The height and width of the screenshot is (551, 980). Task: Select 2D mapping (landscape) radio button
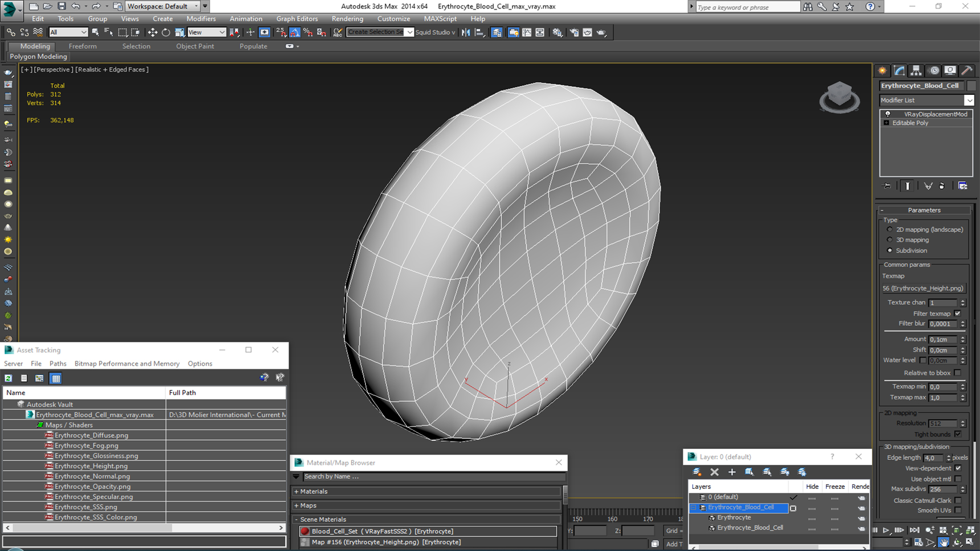[x=890, y=230]
